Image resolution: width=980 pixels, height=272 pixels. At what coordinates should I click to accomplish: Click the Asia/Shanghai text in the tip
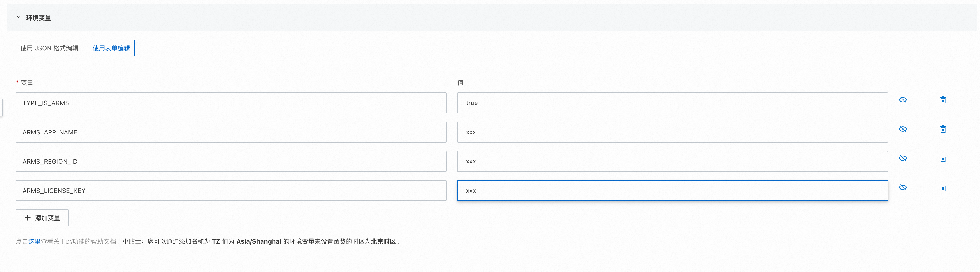(259, 242)
